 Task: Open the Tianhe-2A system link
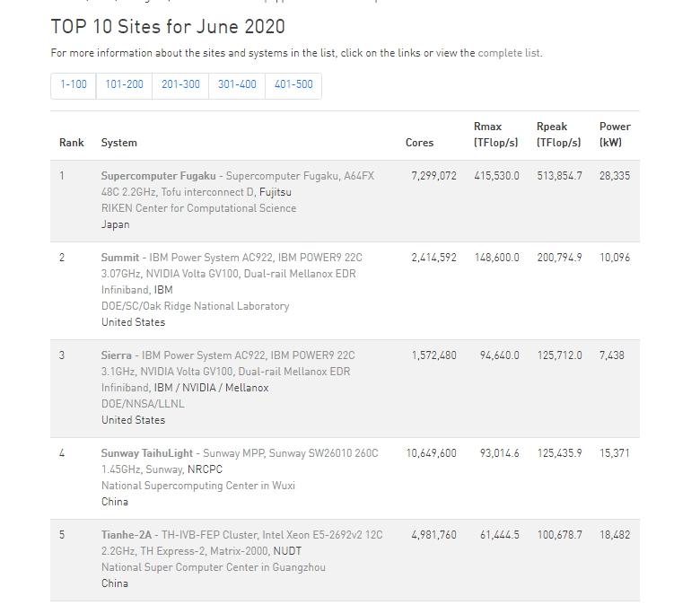click(127, 535)
